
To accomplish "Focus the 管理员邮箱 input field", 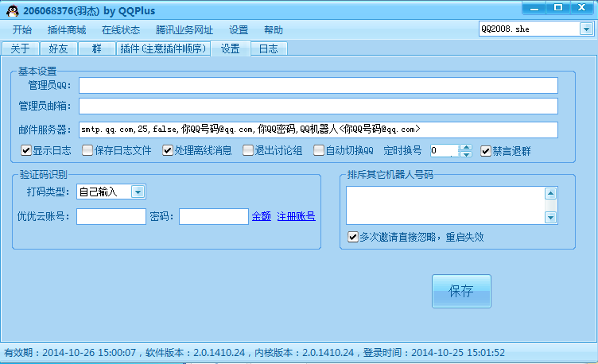I will 318,106.
